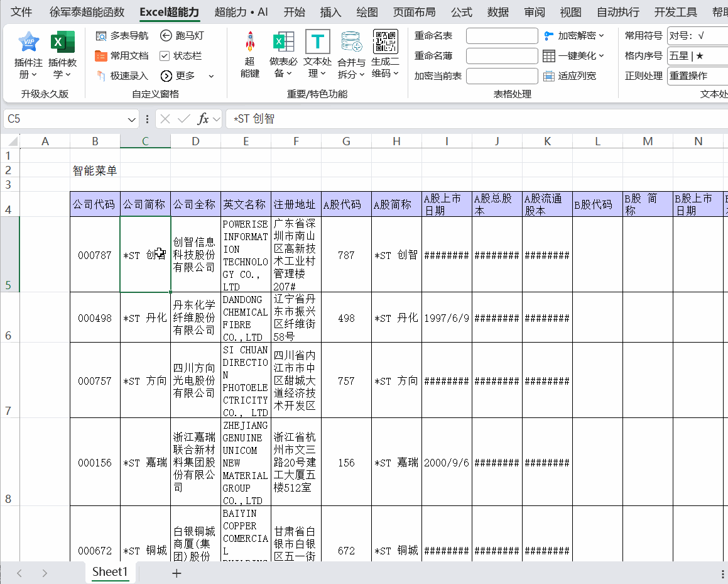The image size is (728, 584).
Task: Confirm formula bar entry with checkmark
Action: point(184,119)
